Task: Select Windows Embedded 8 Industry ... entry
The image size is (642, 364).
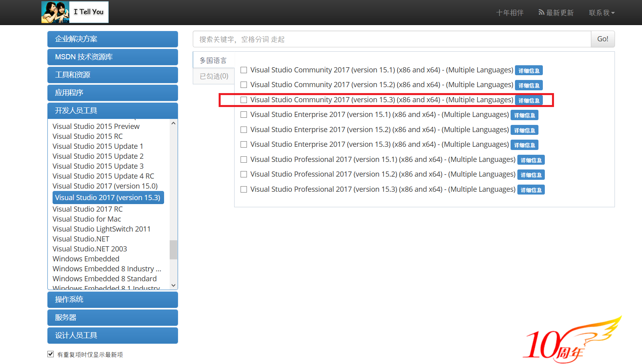Action: coord(107,269)
